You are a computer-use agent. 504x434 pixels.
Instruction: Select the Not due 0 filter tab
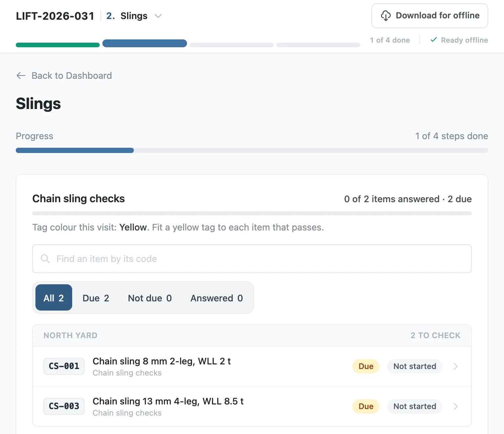[x=150, y=298]
